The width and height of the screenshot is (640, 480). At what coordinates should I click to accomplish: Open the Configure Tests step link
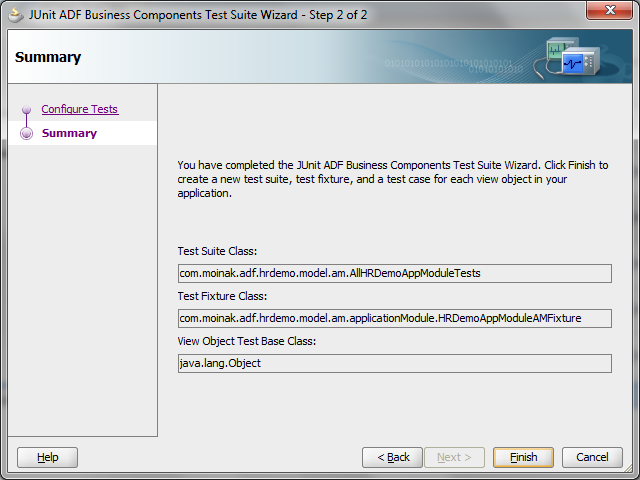[x=80, y=109]
